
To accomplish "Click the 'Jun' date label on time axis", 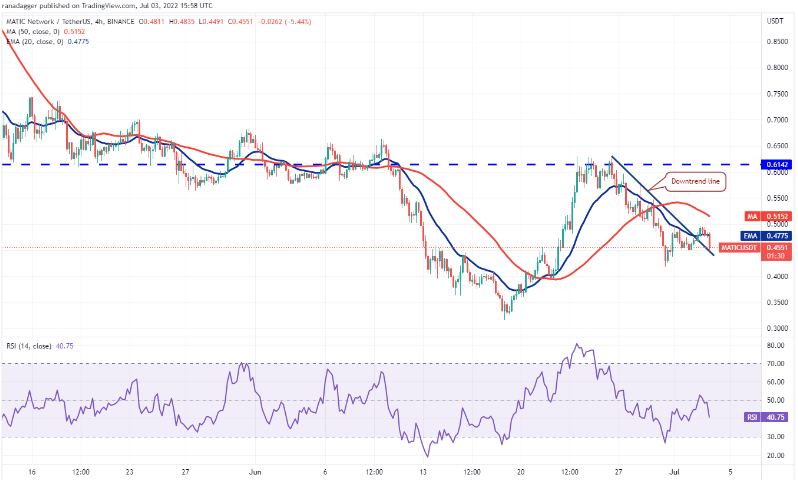I will point(255,472).
